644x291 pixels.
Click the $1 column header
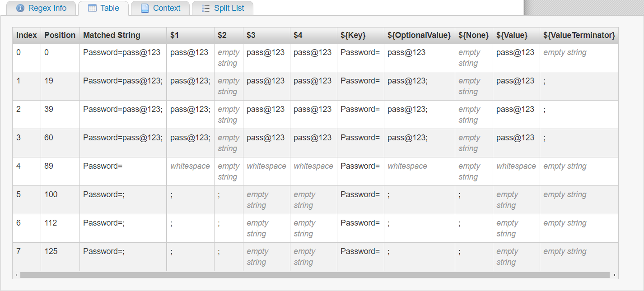click(173, 35)
